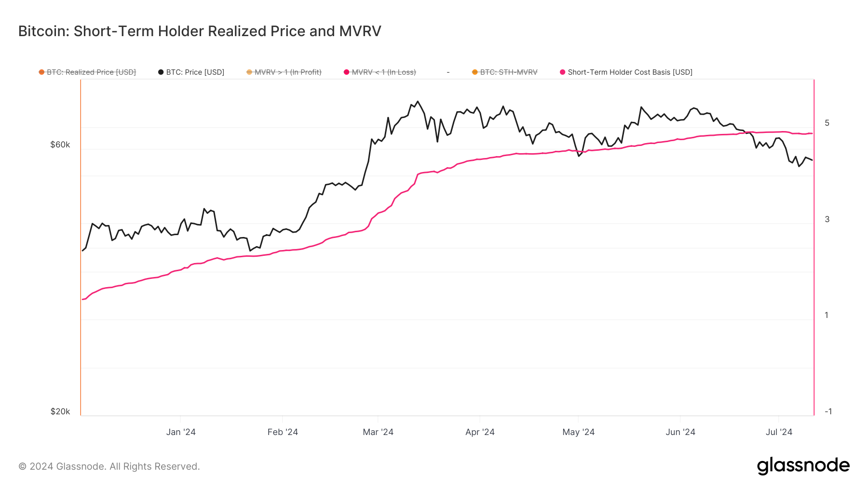Toggle MVRV < 1 (In Loss) legend entry
The image size is (868, 488).
[x=380, y=72]
